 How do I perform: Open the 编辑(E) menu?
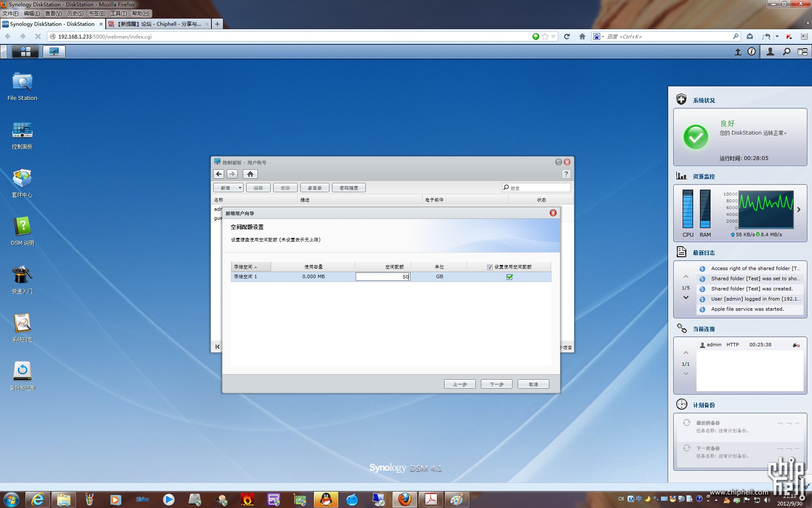pyautogui.click(x=32, y=14)
